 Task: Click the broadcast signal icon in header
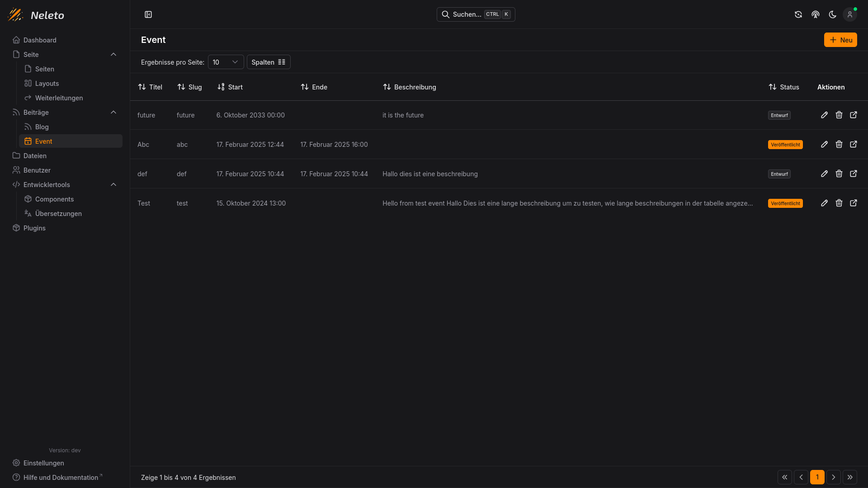[816, 14]
